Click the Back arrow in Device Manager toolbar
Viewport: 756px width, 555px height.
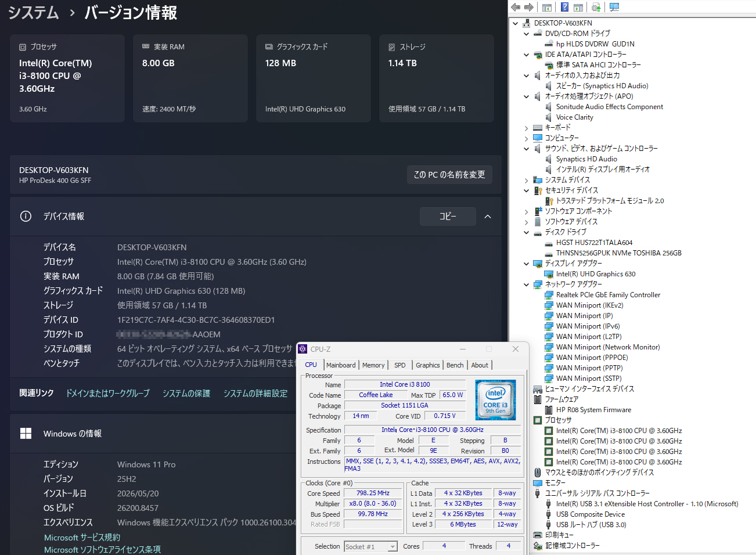tap(516, 8)
